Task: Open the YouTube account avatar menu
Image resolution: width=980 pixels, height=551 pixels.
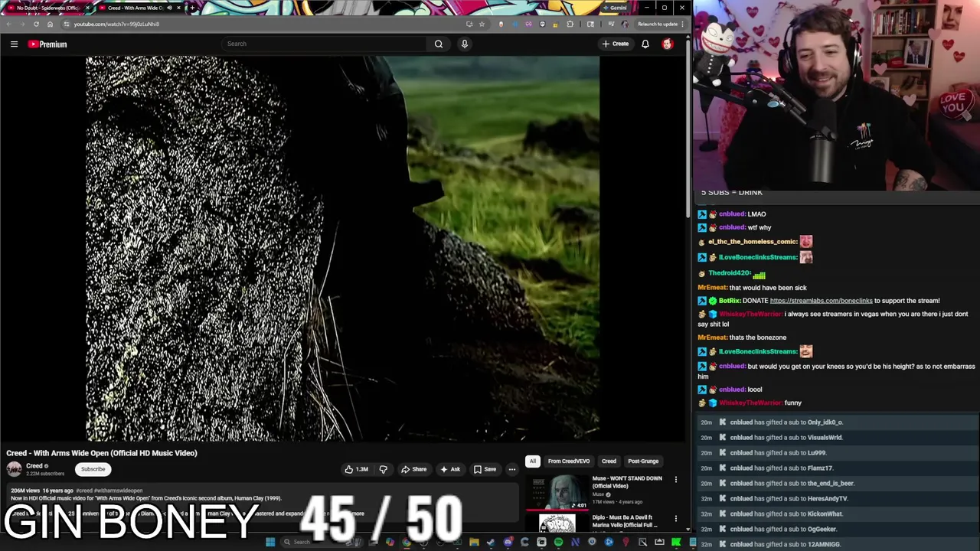Action: 667,44
